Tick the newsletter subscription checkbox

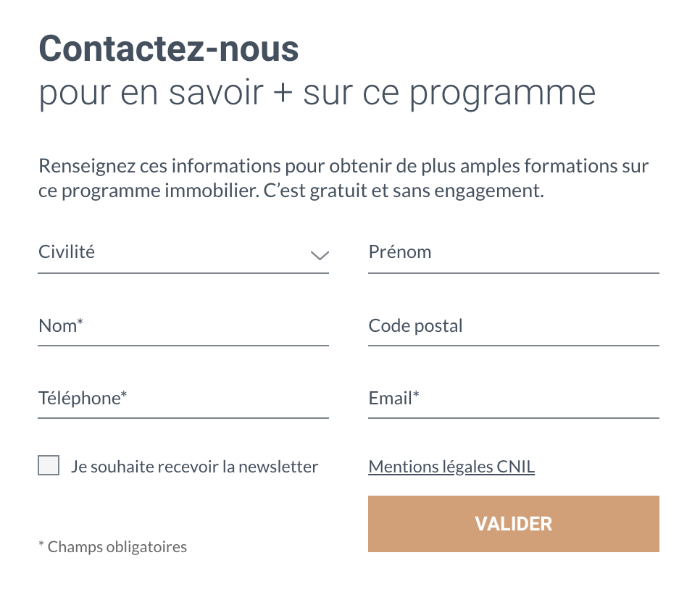tap(49, 466)
